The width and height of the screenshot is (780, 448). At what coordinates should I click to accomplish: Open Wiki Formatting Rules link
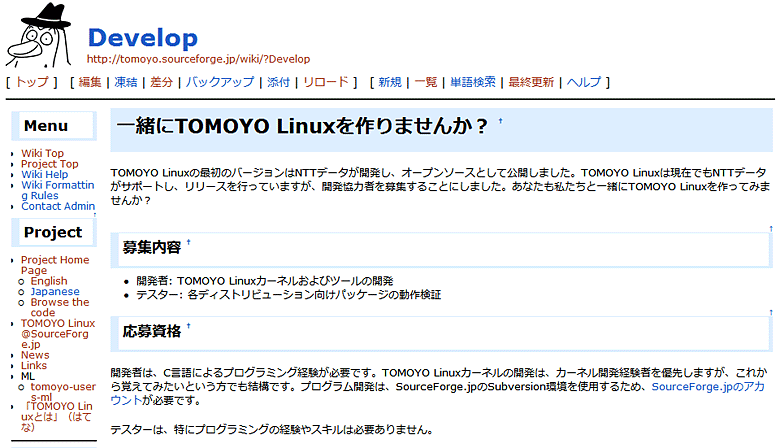(57, 190)
